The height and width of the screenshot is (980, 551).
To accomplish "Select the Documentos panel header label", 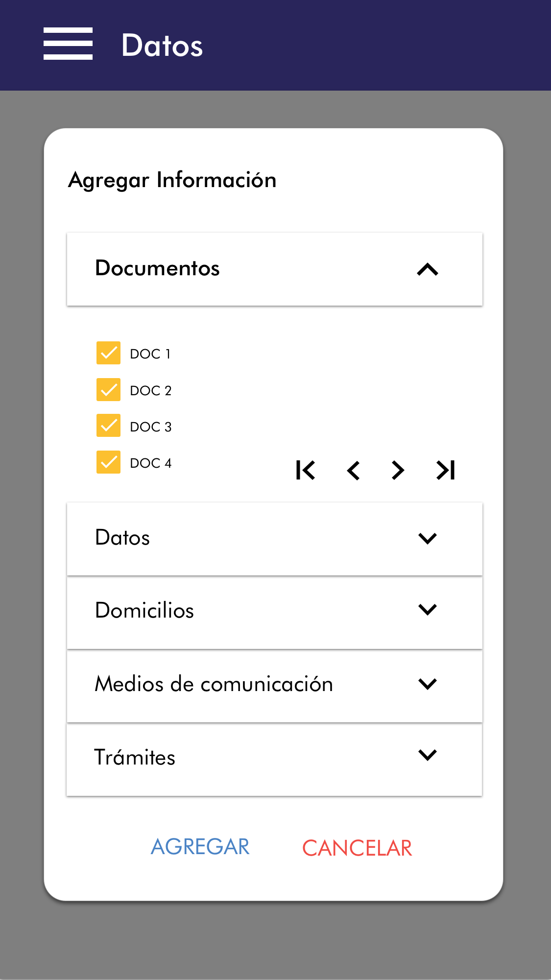I will (x=157, y=268).
